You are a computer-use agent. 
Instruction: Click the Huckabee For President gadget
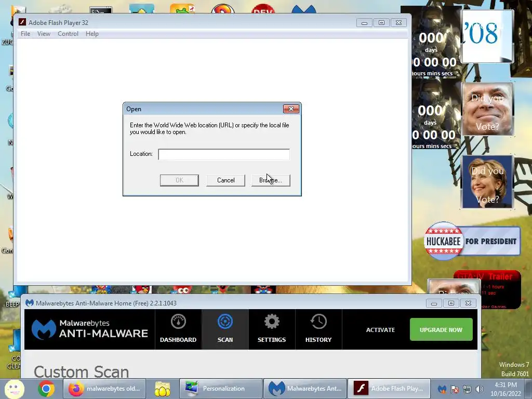(x=472, y=241)
